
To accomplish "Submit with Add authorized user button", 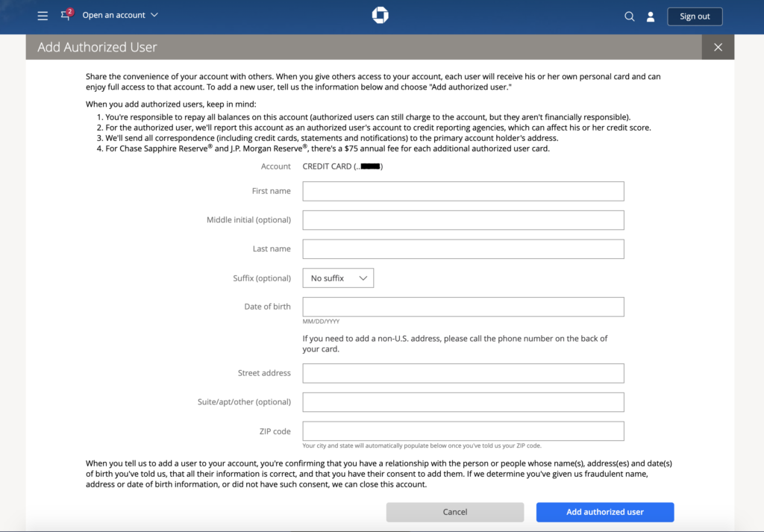I will [605, 512].
